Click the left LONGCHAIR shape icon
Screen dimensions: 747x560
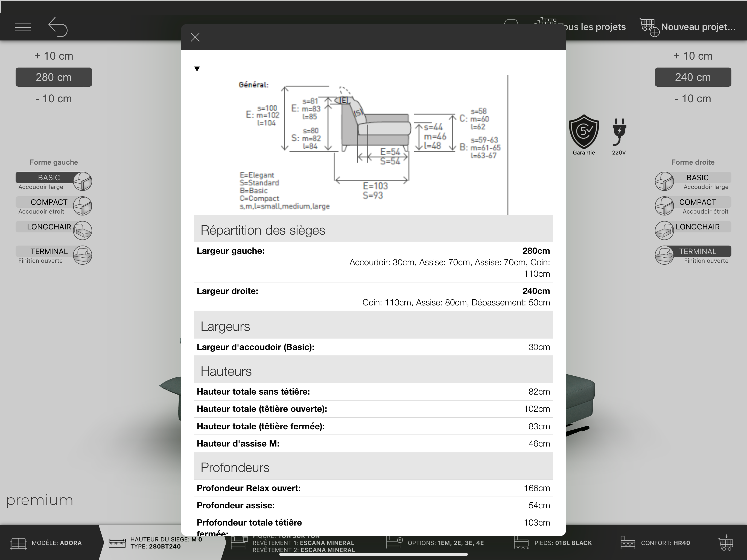click(x=83, y=231)
